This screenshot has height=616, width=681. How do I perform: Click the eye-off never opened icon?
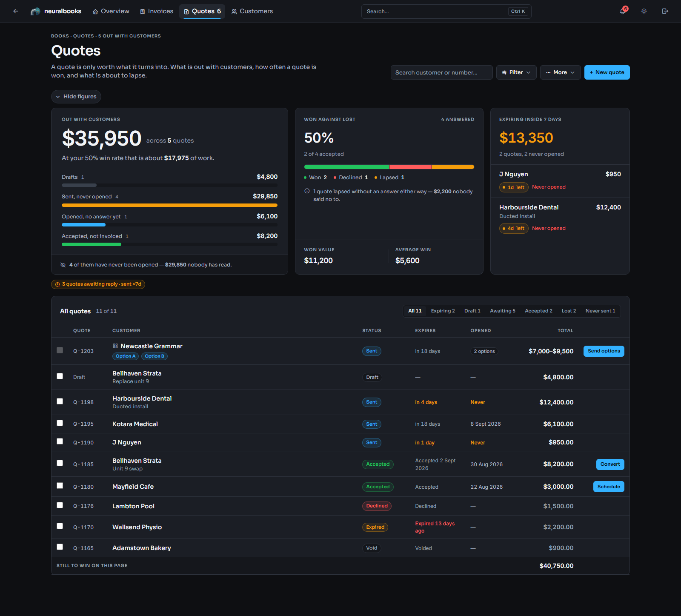point(63,265)
